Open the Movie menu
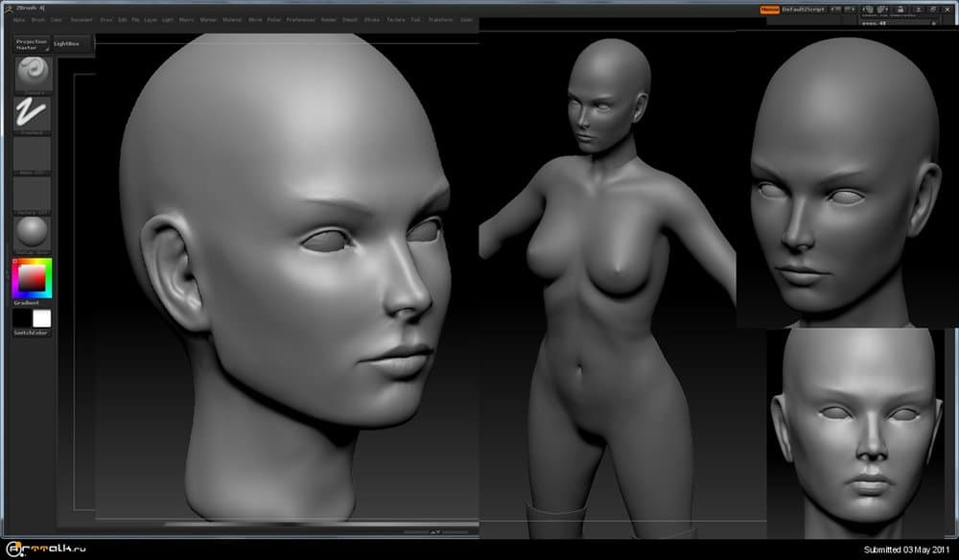This screenshot has height=560, width=959. (x=256, y=20)
